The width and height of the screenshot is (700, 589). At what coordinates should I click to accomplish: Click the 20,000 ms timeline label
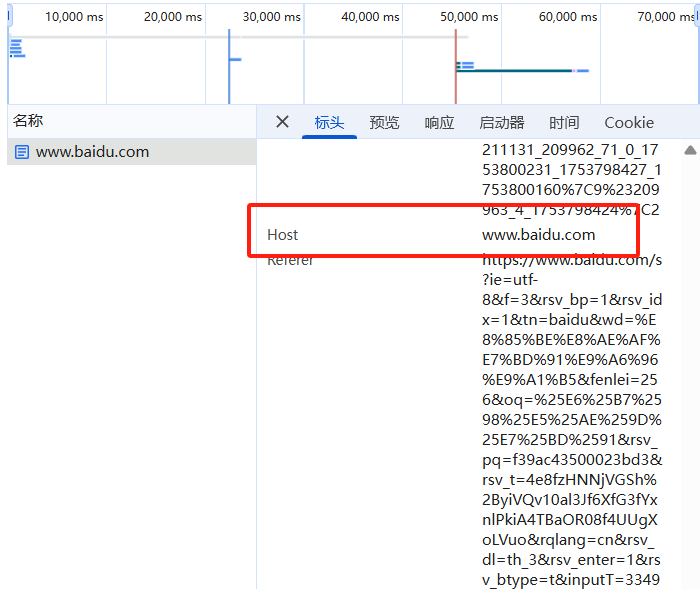(173, 17)
